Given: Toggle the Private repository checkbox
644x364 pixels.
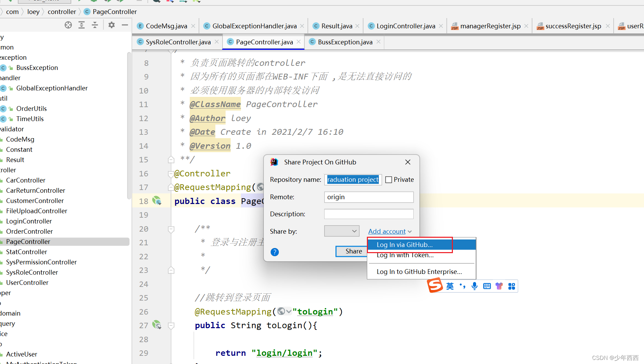Looking at the screenshot, I should click(389, 180).
